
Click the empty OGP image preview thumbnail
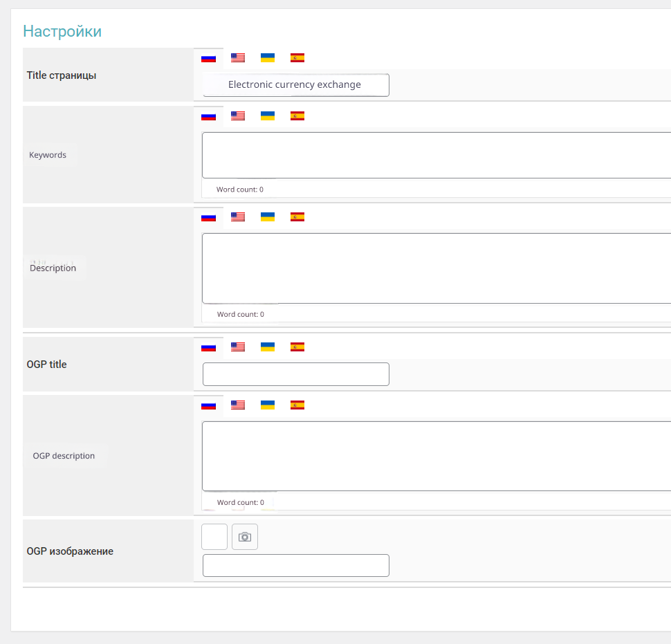[x=214, y=537]
